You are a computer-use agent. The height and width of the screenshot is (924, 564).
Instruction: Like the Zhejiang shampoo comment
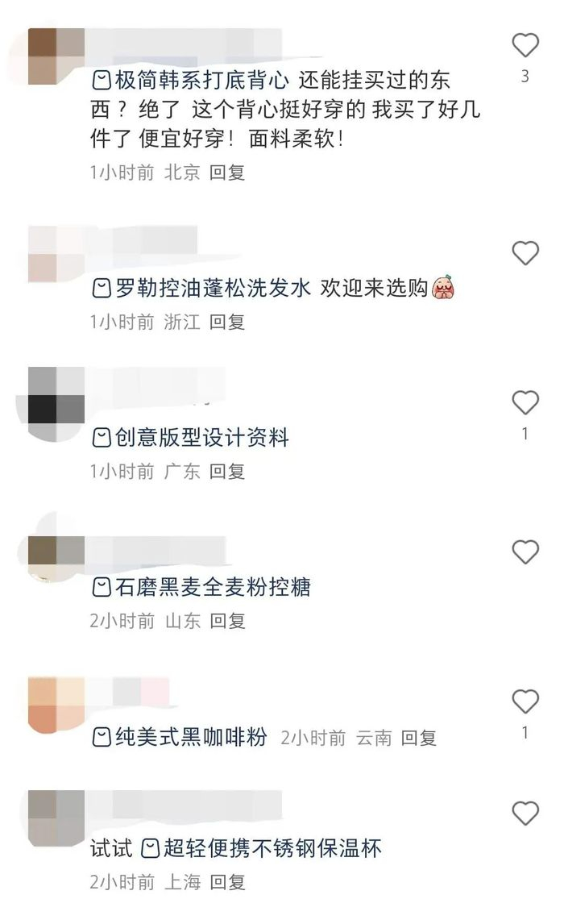click(x=525, y=253)
